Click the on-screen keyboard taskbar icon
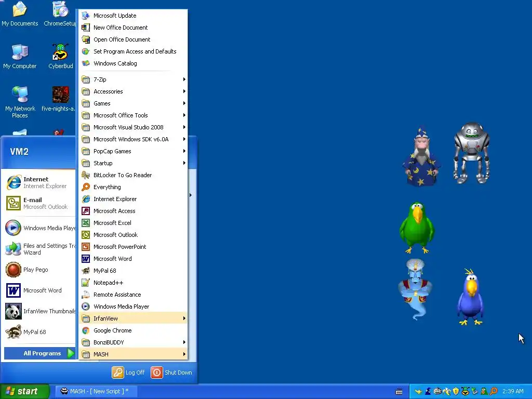532x399 pixels. [399, 392]
